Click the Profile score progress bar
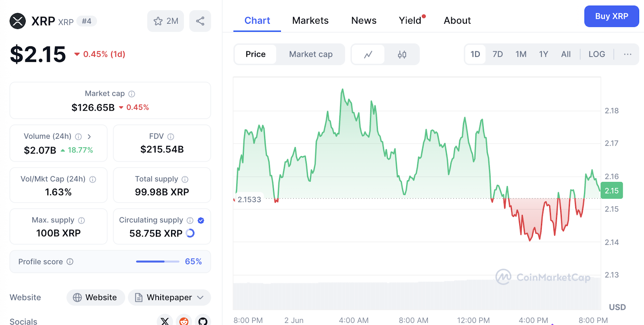Image resolution: width=644 pixels, height=325 pixels. 158,262
